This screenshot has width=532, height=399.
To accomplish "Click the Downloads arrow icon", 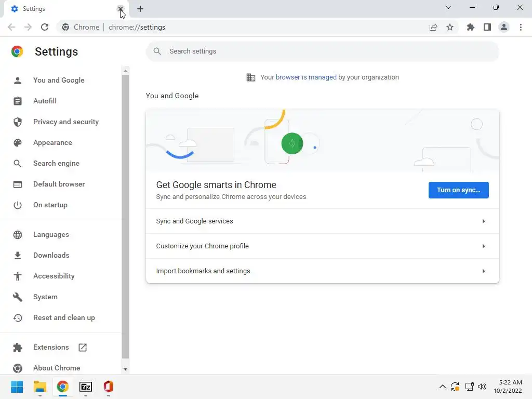I will pyautogui.click(x=18, y=256).
